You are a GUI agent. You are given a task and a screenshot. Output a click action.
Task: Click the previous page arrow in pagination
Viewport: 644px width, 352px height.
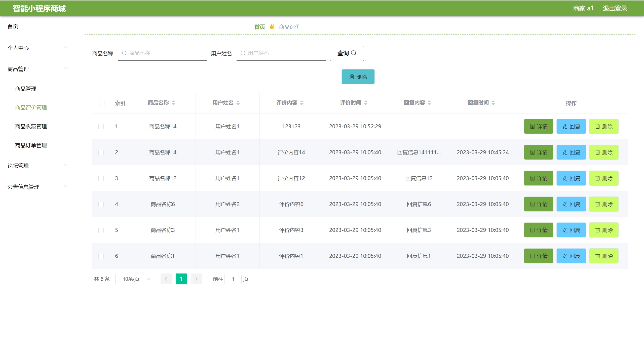[x=166, y=279]
